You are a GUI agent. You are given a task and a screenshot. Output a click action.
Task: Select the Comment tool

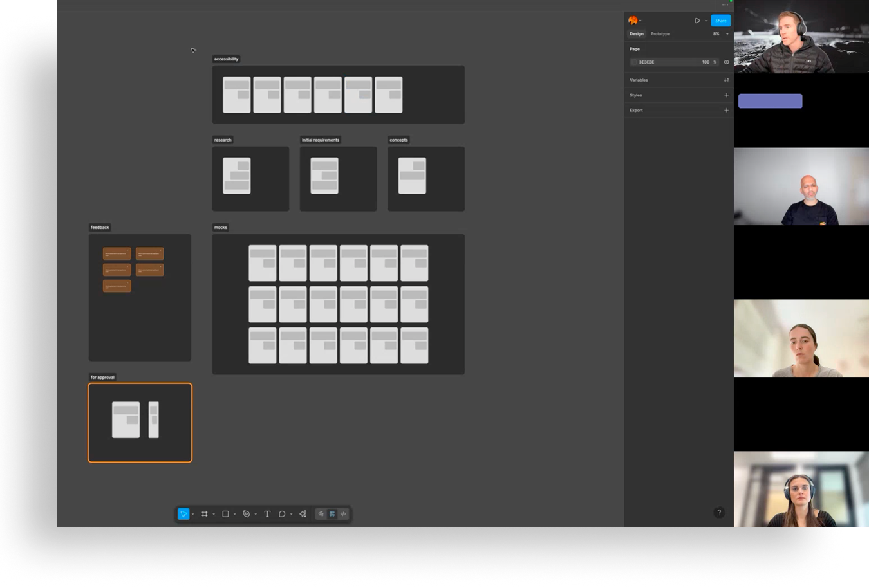282,514
